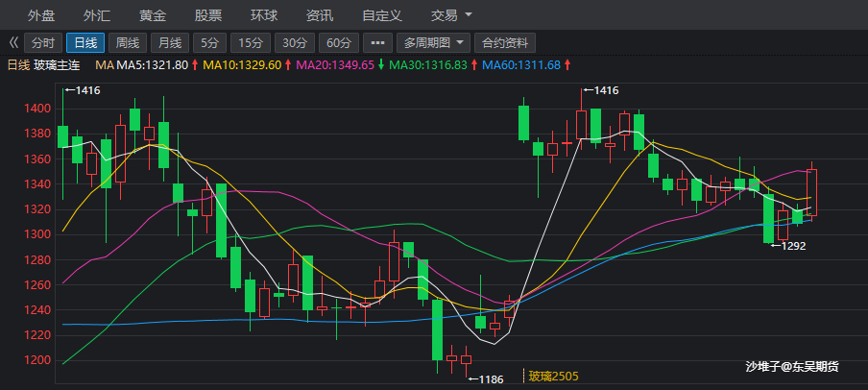Click the 1340 price axis label
This screenshot has height=390, width=868.
(x=37, y=183)
